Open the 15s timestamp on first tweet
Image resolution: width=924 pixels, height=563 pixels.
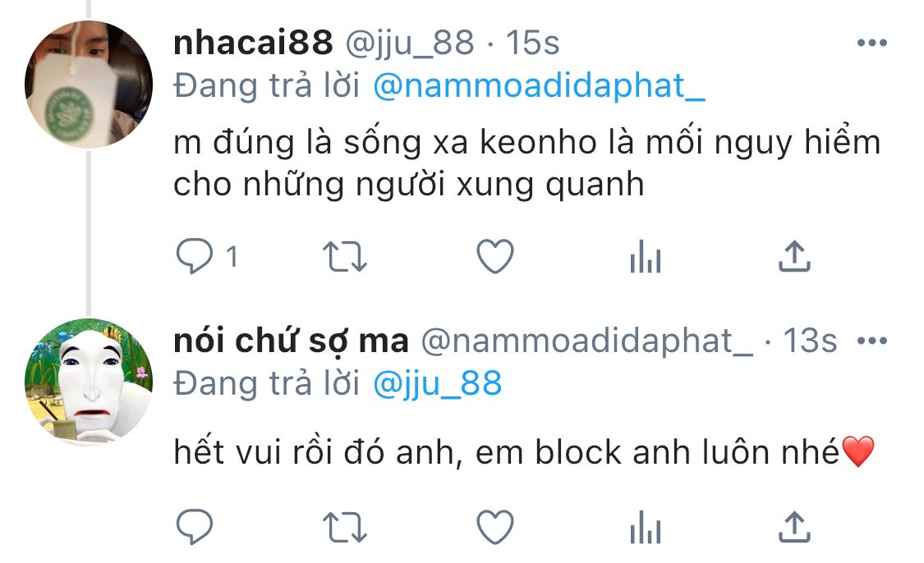[x=532, y=43]
